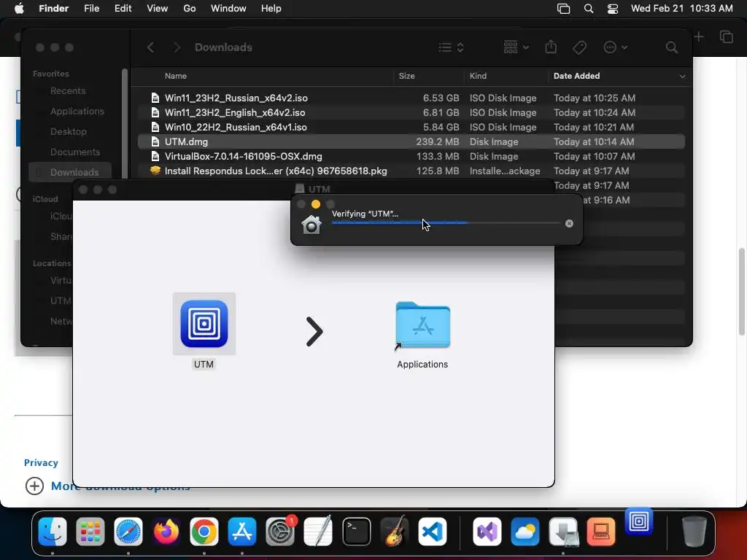The height and width of the screenshot is (560, 747).
Task: Open Downloads in Finder sidebar
Action: click(x=70, y=172)
